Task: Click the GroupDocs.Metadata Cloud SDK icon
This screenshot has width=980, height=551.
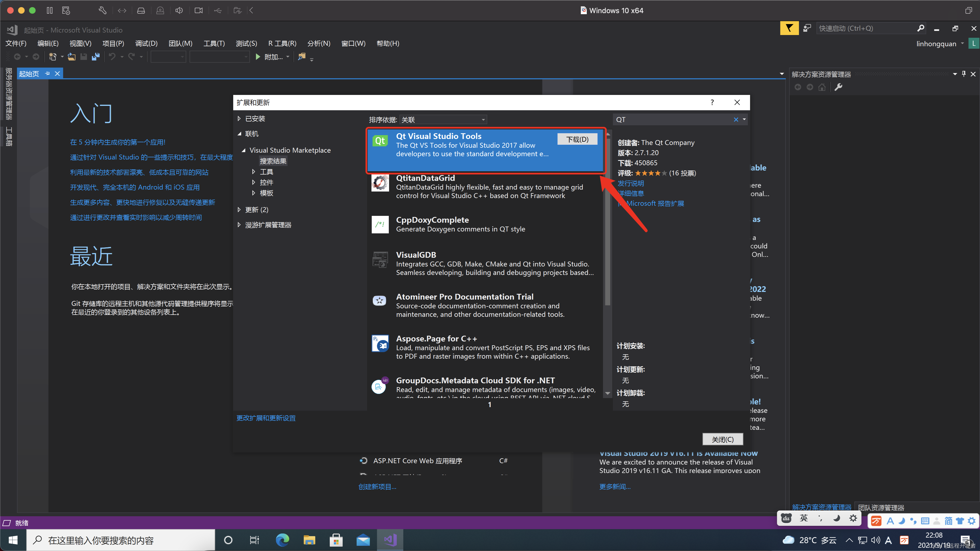Action: [380, 385]
